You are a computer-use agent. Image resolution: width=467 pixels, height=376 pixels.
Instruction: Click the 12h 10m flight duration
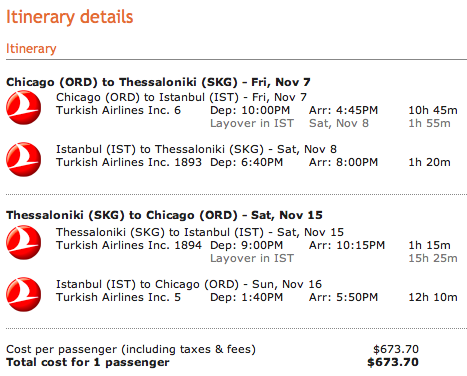[x=433, y=297]
